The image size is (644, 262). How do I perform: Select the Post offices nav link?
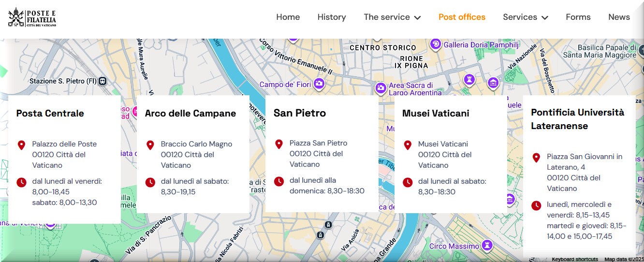[x=462, y=17]
